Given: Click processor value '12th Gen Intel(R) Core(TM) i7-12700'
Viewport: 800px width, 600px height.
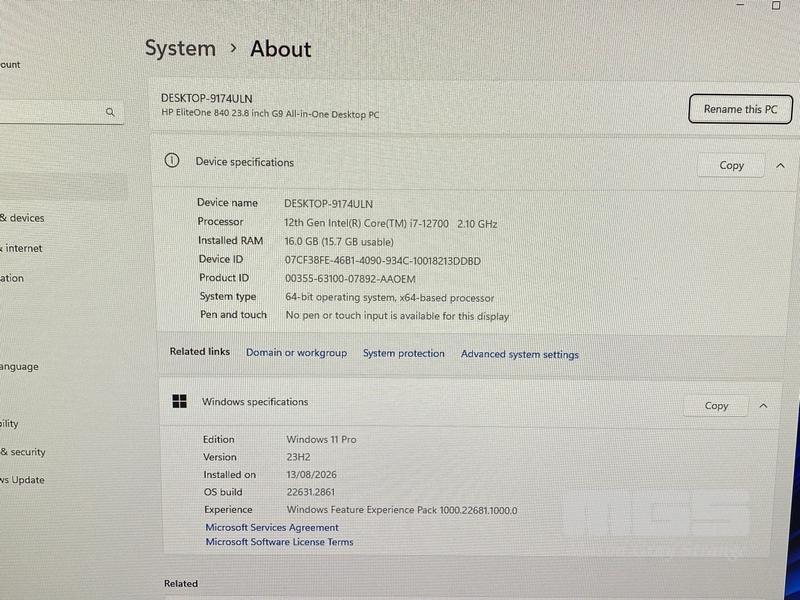Looking at the screenshot, I should click(366, 223).
